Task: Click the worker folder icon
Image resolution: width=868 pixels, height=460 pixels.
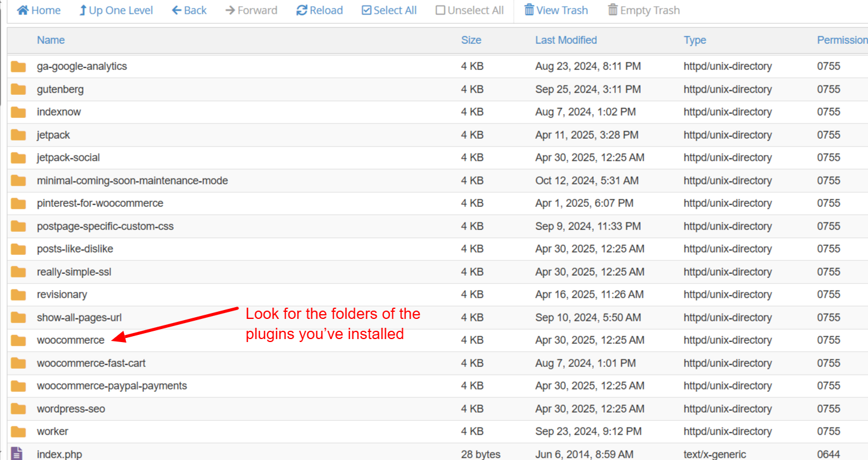Action: point(18,432)
